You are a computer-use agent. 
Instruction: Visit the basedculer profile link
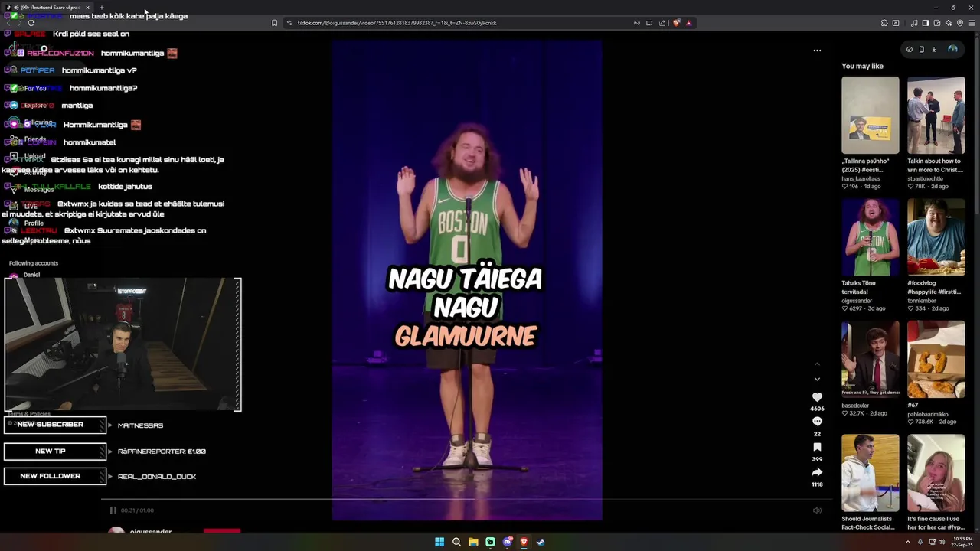855,406
